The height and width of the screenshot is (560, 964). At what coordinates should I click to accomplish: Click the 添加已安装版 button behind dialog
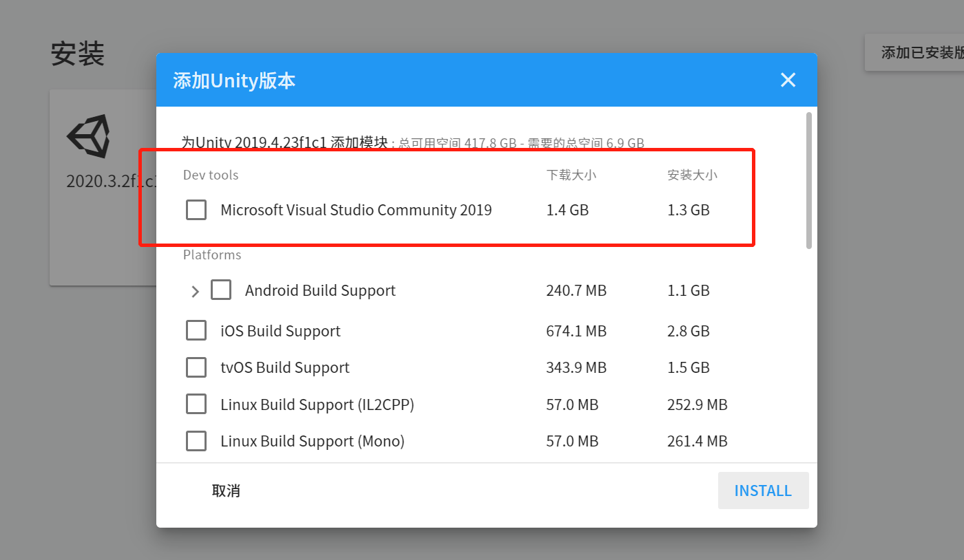914,52
